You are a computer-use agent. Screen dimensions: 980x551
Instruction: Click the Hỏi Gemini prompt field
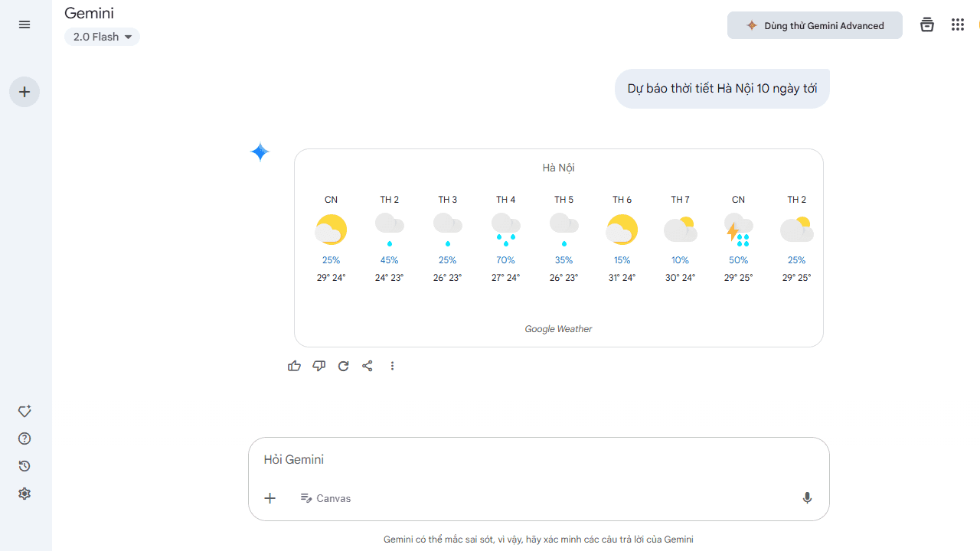coord(538,459)
